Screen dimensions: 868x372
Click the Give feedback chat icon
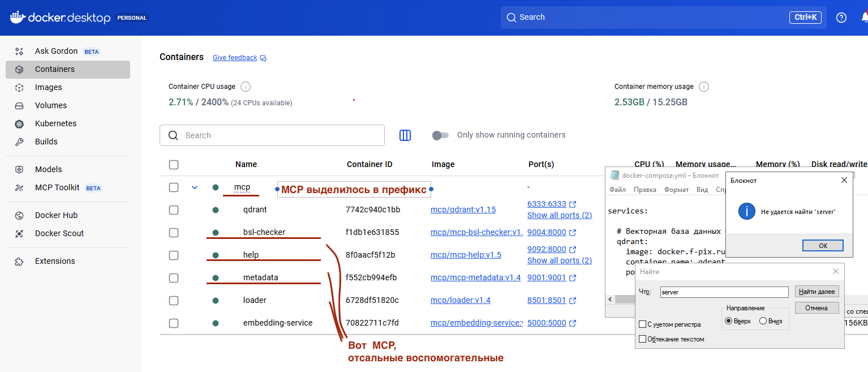[x=263, y=58]
